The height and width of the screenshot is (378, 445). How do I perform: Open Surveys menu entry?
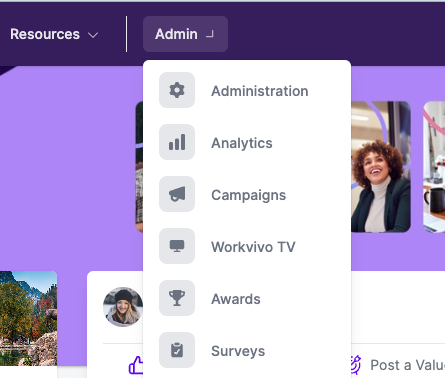[247, 350]
